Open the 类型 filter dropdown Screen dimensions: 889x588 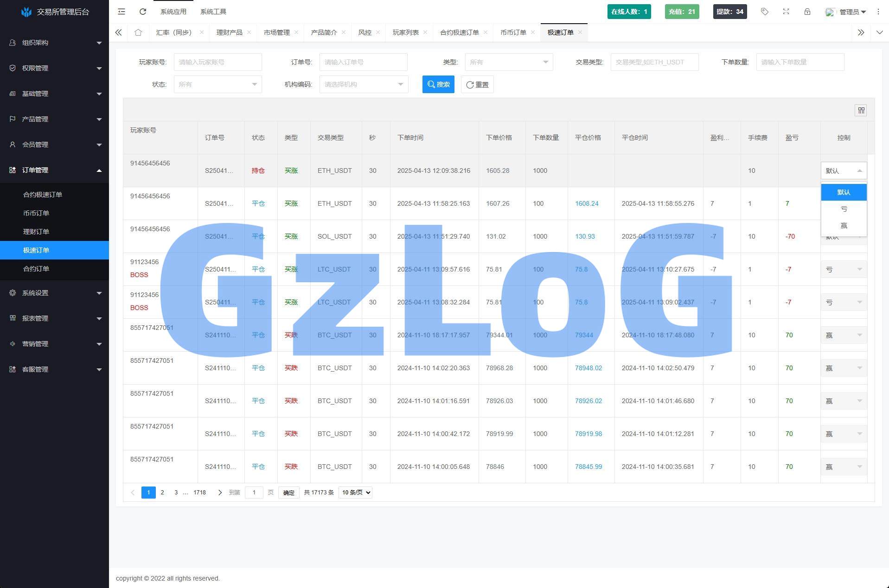point(508,62)
